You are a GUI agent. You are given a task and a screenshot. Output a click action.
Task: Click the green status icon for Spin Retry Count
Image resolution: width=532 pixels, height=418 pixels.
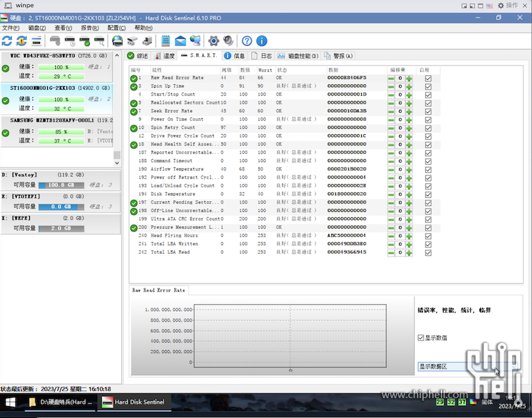click(x=134, y=128)
